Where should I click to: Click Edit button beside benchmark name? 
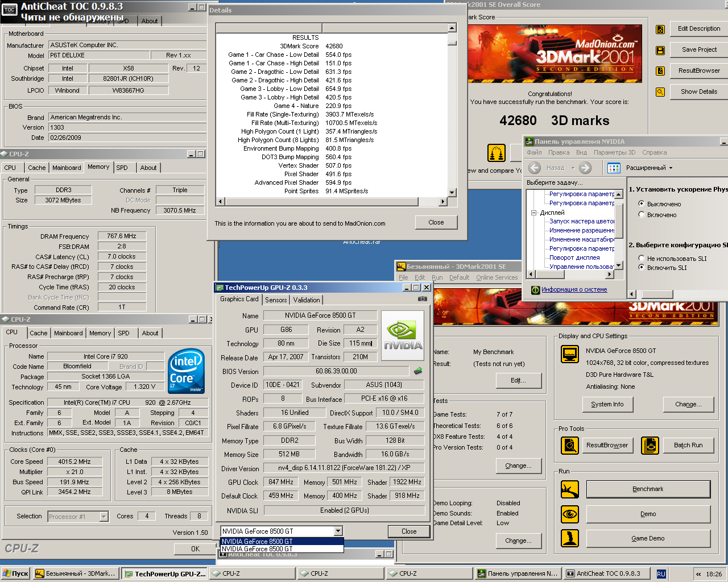[x=518, y=380]
